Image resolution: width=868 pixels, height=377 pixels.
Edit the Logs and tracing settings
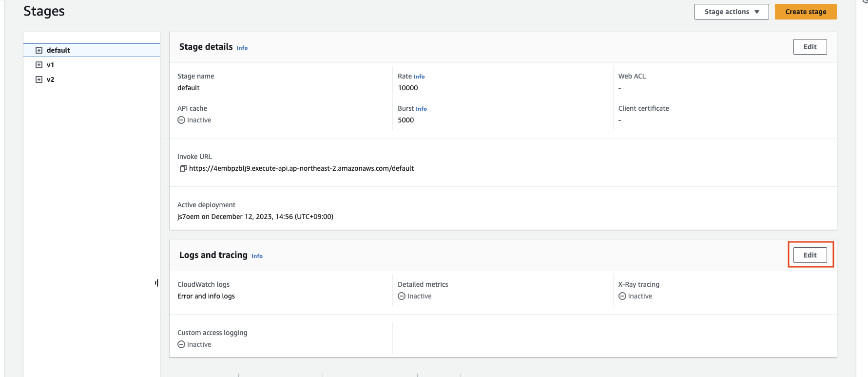[810, 255]
